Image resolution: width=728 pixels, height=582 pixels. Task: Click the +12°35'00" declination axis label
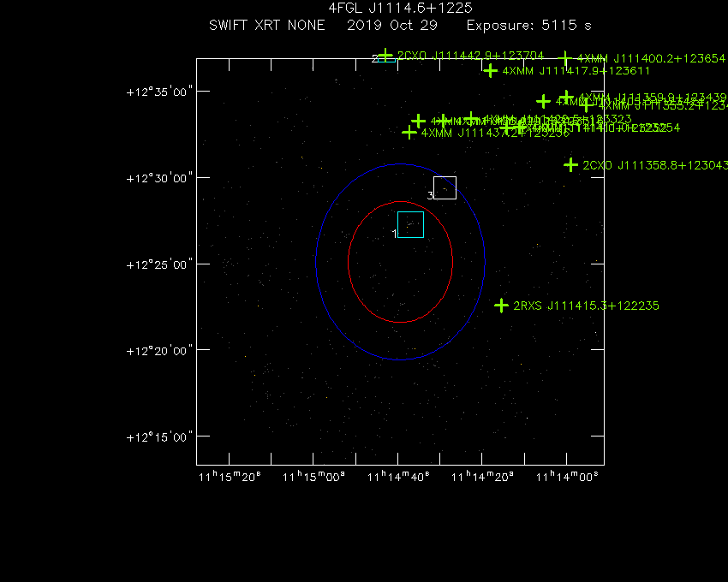(159, 92)
